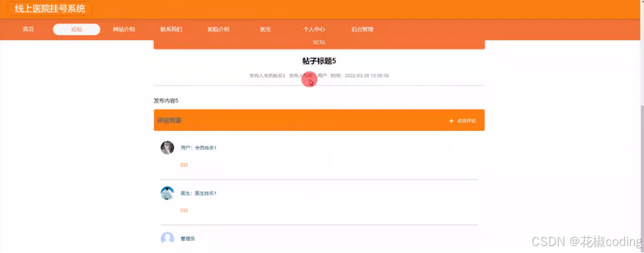The width and height of the screenshot is (644, 253).
Task: Open 后台管理 nav link
Action: (362, 30)
